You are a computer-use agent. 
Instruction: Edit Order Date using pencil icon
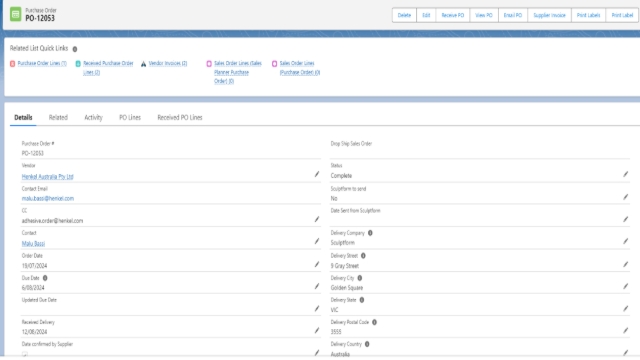pyautogui.click(x=317, y=264)
